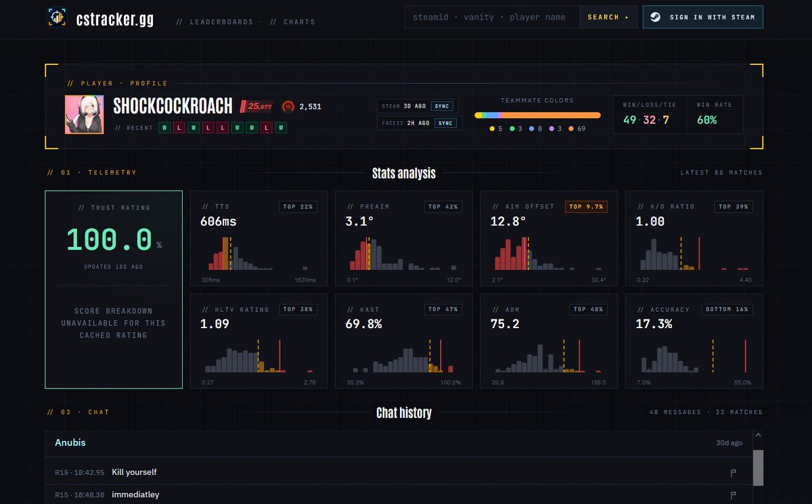Click the cstracker.gg logo icon
Image resolution: width=812 pixels, height=504 pixels.
(57, 18)
